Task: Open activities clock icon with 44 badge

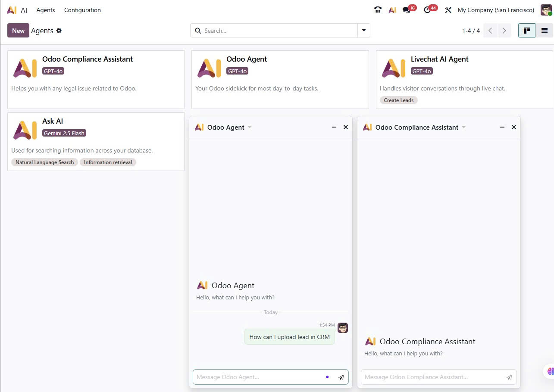Action: [x=427, y=10]
